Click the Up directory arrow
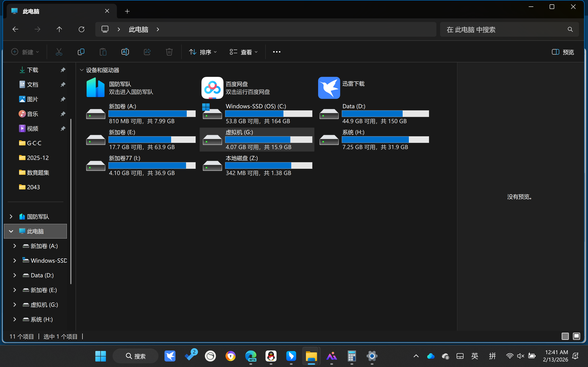The height and width of the screenshot is (367, 588). click(59, 29)
